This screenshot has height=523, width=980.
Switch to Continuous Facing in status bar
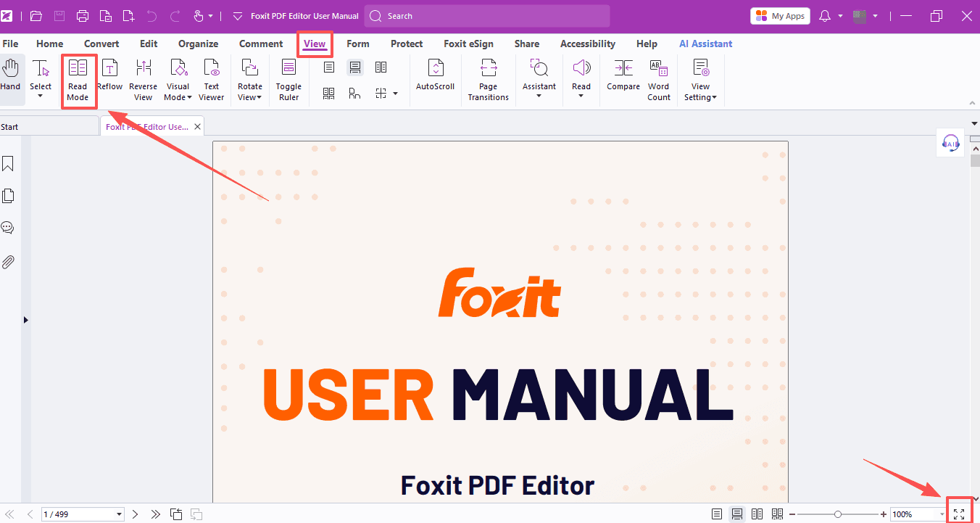(777, 514)
